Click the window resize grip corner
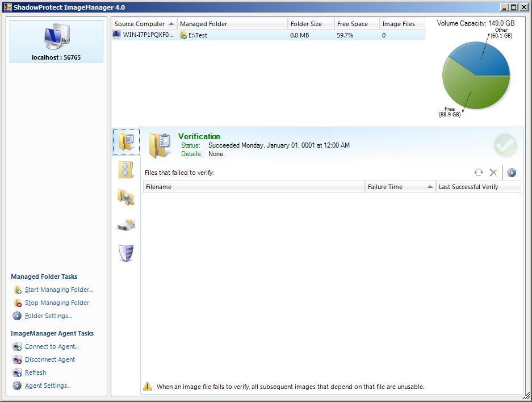 pyautogui.click(x=526, y=396)
